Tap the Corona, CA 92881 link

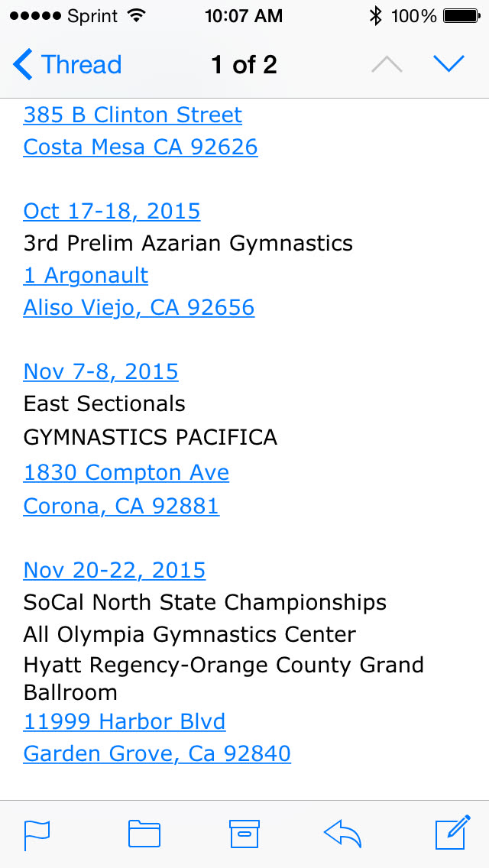click(x=121, y=506)
